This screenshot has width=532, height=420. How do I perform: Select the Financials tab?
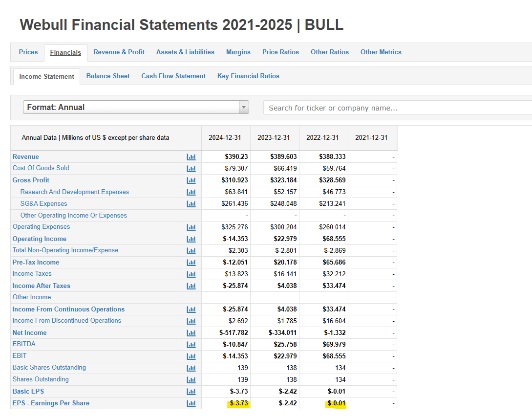coord(65,52)
